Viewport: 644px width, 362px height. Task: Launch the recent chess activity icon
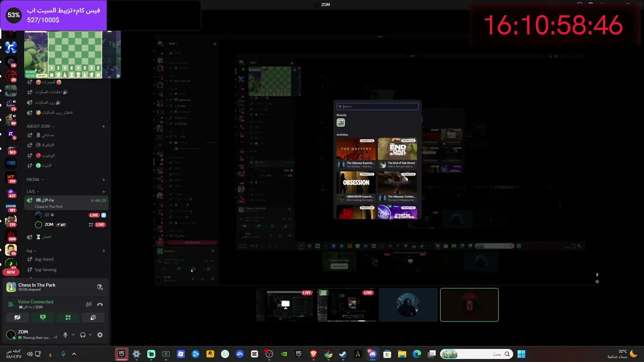(341, 123)
